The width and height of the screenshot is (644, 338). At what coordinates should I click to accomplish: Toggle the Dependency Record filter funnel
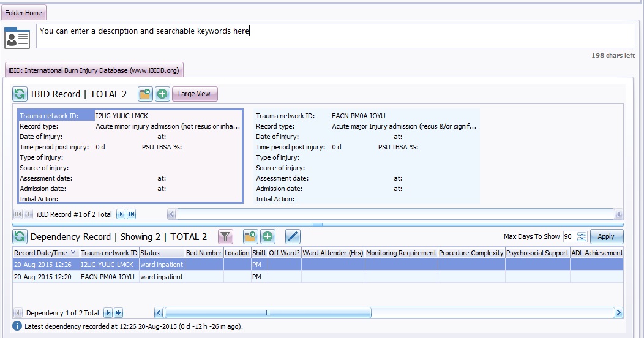pos(226,237)
